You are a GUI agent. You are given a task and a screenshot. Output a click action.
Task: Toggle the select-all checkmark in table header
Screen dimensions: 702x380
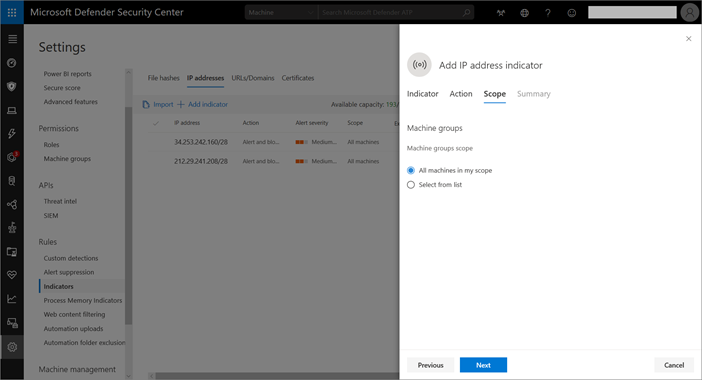point(156,123)
